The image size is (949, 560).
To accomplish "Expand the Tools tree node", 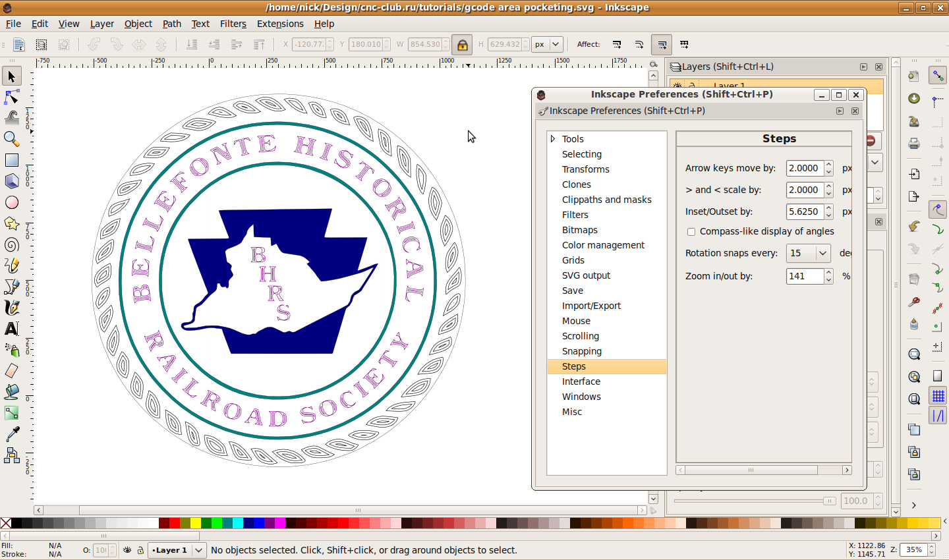I will [x=553, y=139].
